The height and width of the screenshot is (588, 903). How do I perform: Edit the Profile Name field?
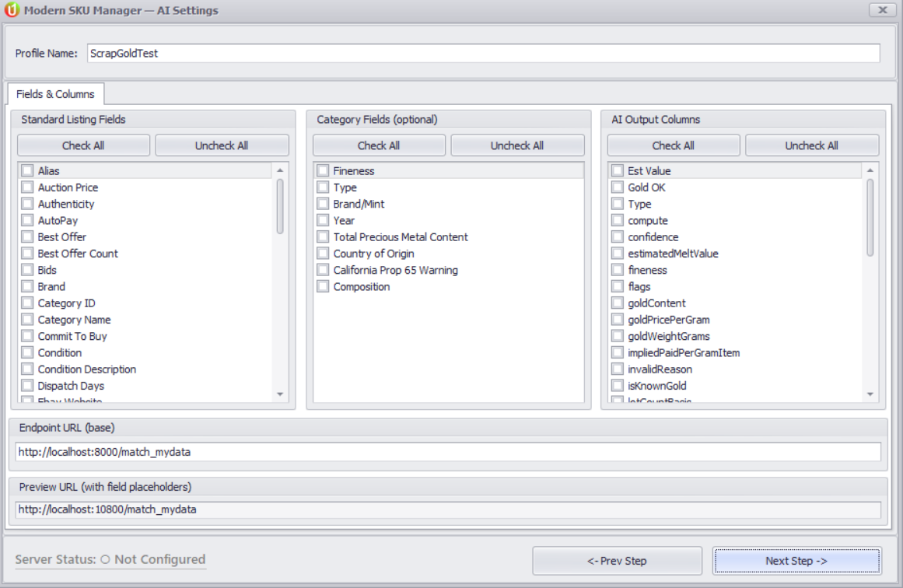[483, 53]
